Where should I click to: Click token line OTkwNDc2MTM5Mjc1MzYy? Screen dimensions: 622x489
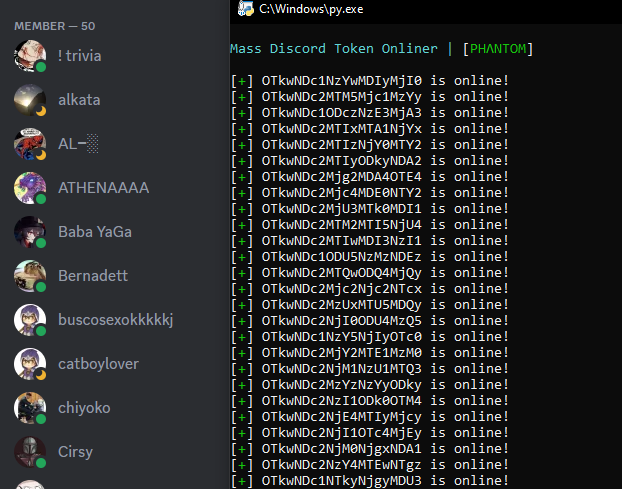point(370,97)
